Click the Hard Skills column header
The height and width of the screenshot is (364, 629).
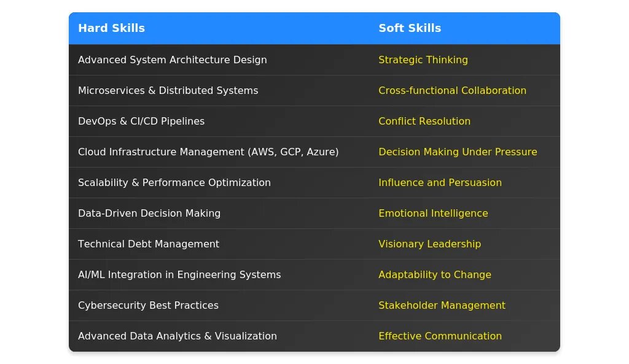tap(111, 28)
